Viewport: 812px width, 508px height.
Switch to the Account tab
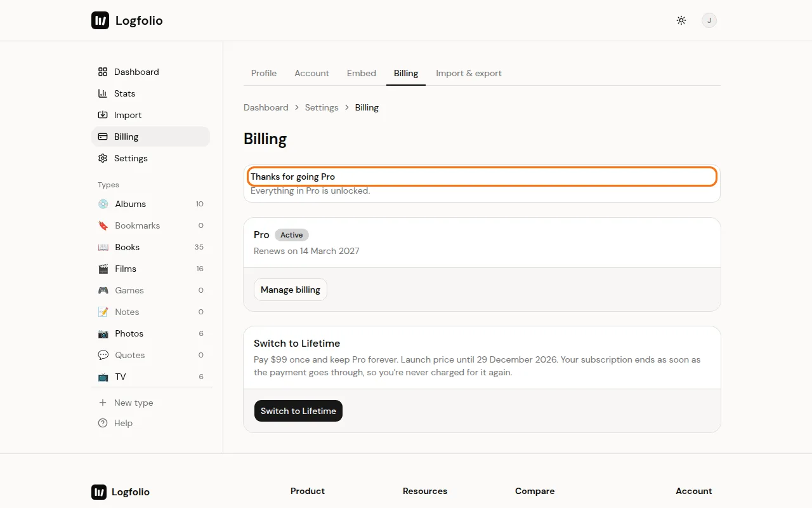tap(311, 73)
